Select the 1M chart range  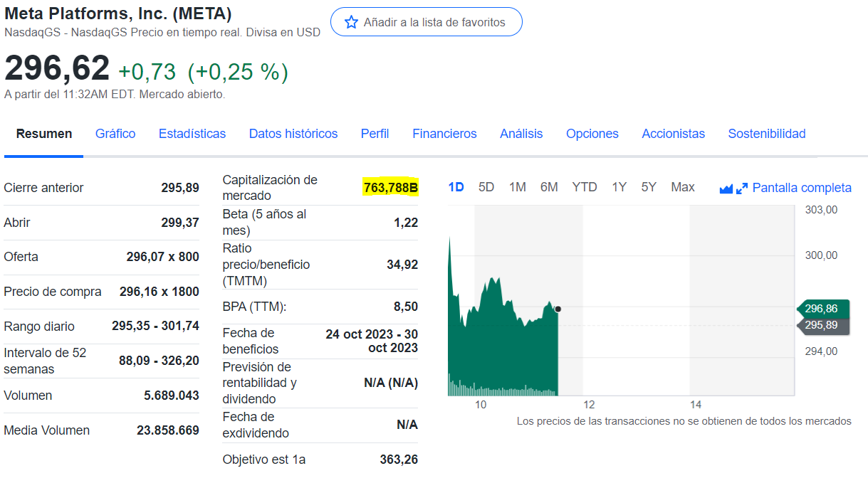[518, 187]
